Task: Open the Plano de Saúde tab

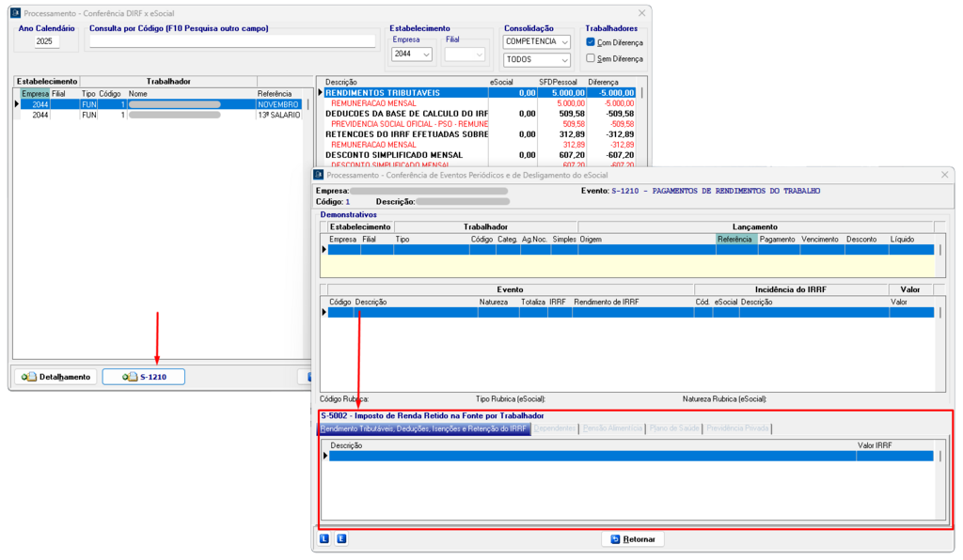Action: point(674,428)
